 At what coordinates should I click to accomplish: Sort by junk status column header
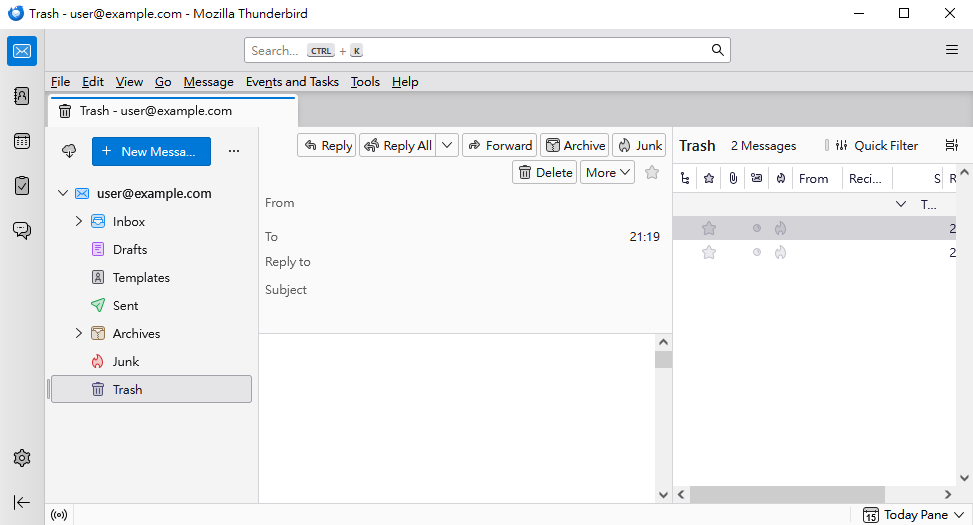click(781, 179)
